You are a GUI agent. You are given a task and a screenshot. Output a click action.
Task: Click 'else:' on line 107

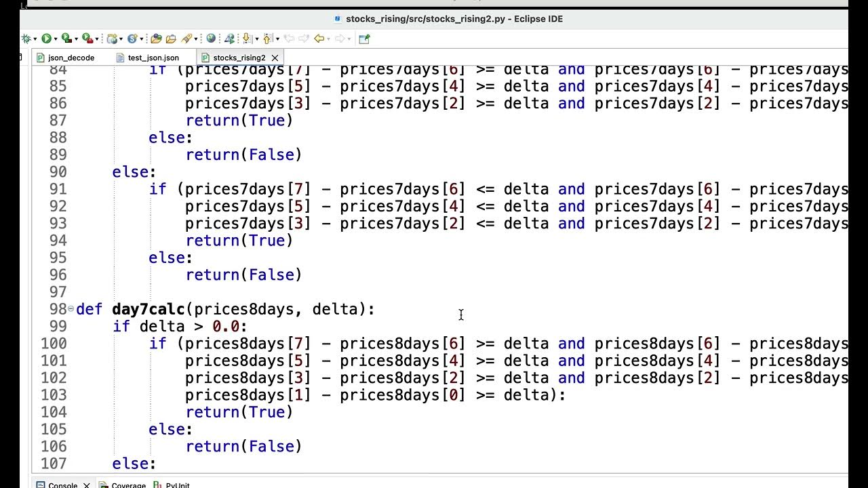click(x=134, y=464)
